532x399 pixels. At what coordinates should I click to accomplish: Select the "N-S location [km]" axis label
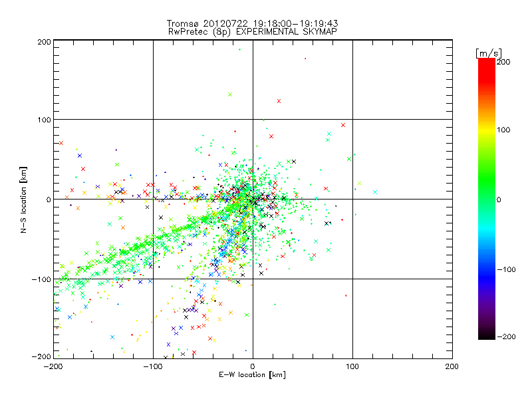(23, 199)
